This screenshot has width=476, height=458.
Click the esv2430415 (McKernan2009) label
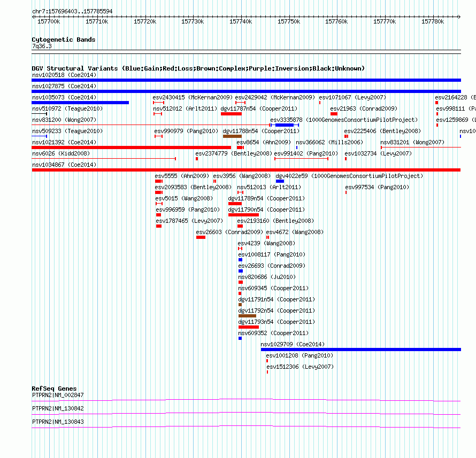193,97
